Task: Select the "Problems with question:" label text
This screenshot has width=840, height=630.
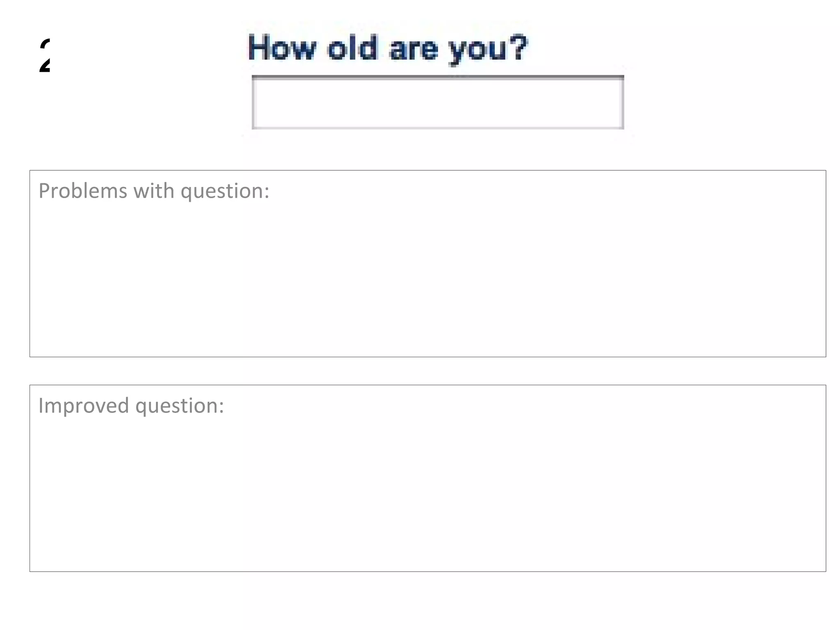Action: click(154, 191)
